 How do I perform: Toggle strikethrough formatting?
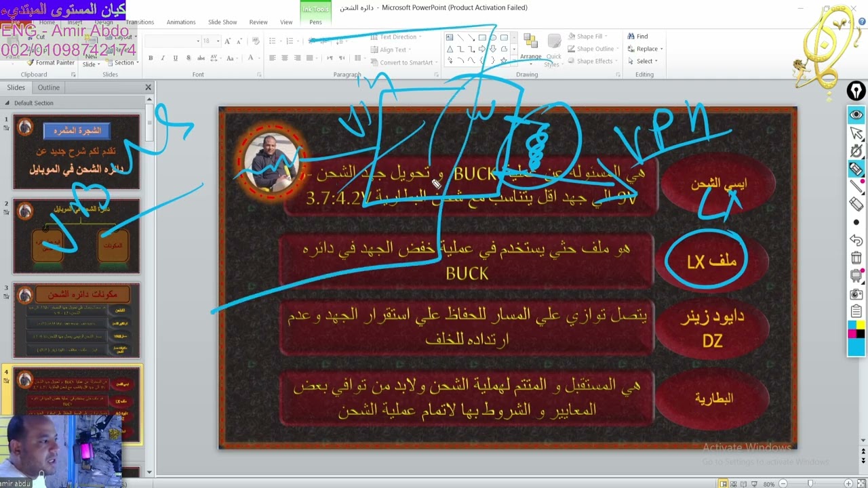pos(199,58)
